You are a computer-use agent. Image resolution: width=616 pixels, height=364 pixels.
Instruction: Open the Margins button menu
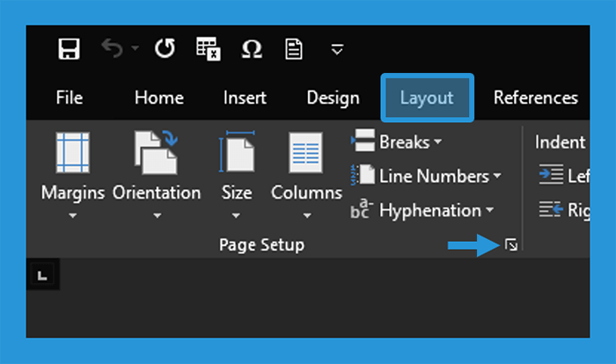[x=73, y=176]
